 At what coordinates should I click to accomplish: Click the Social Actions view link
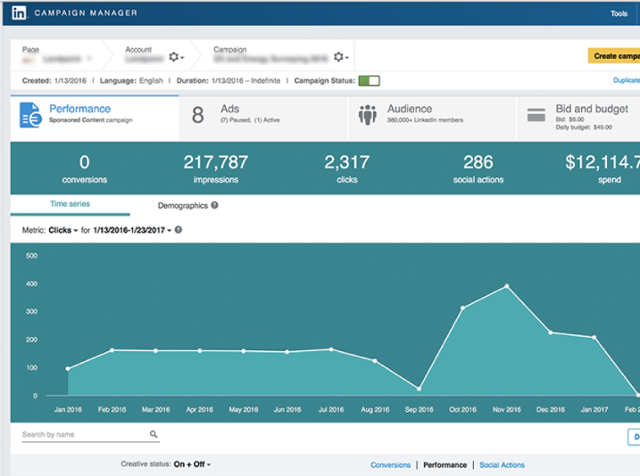point(502,465)
